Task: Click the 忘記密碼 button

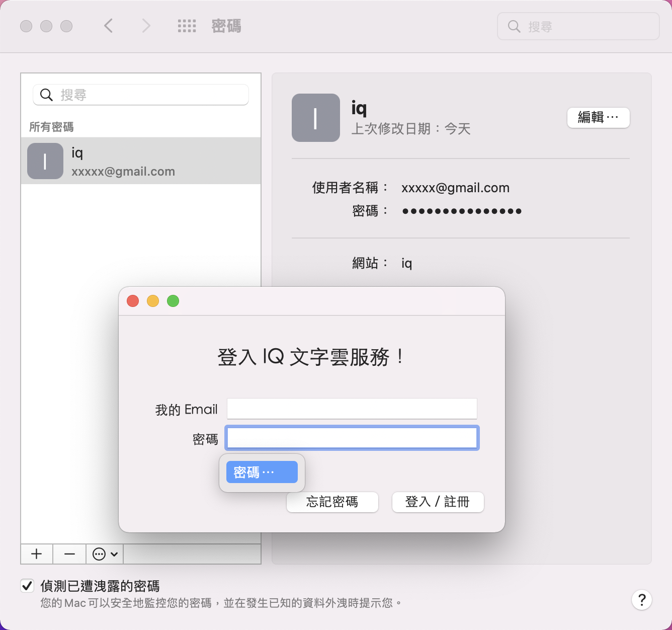Action: (x=332, y=502)
